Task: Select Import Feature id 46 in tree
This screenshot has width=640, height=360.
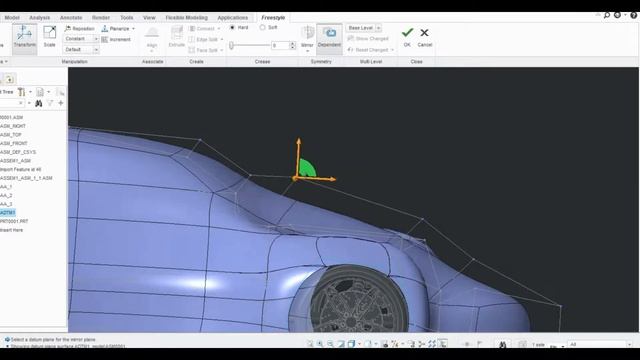Action: [x=20, y=169]
